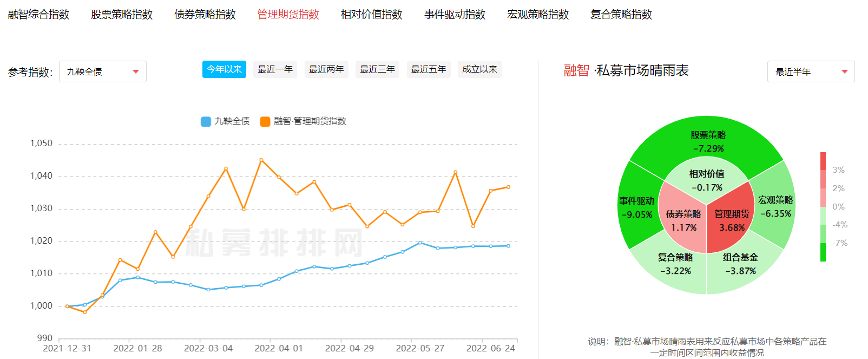Click the color scale bar beside pie chart
This screenshot has height=359, width=868.
[x=823, y=206]
